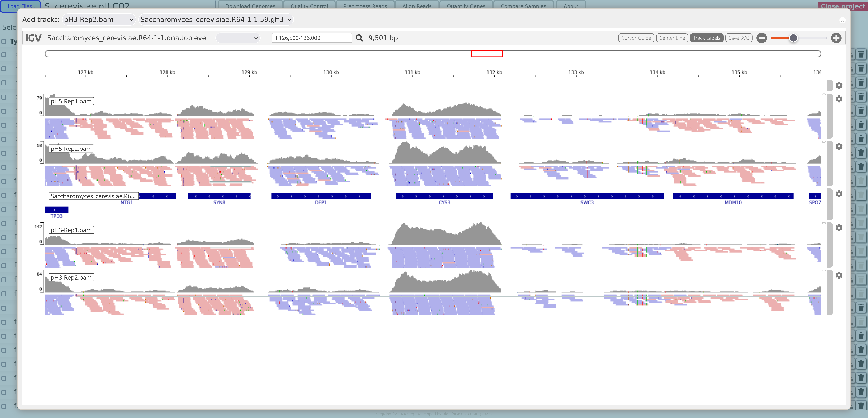Click the red region box in chromosome ideogram
Viewport: 868px width, 418px height.
pos(487,54)
